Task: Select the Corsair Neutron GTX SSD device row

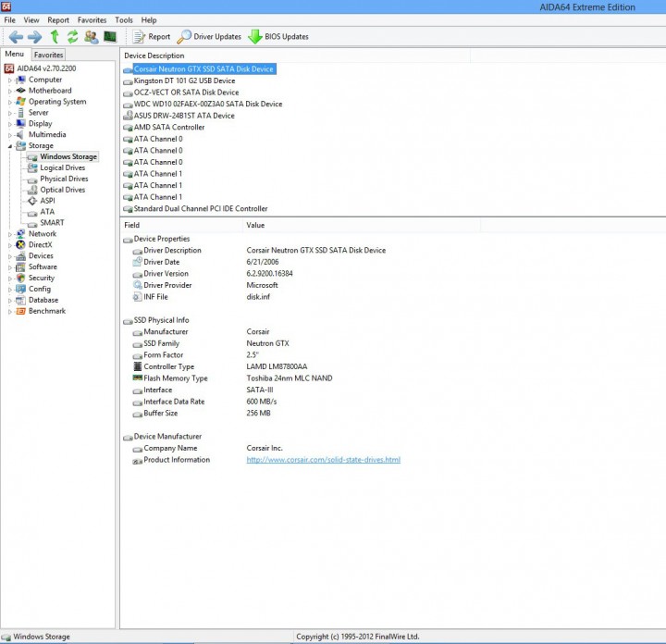Action: click(203, 68)
